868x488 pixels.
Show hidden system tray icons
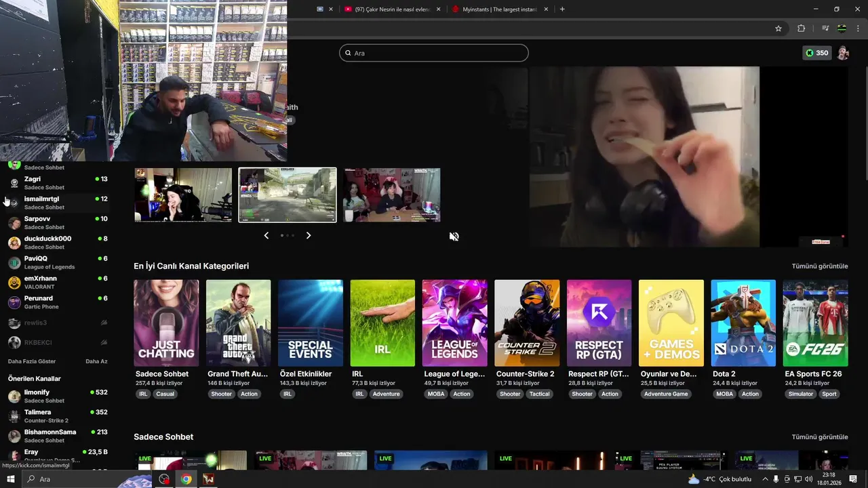[765, 479]
